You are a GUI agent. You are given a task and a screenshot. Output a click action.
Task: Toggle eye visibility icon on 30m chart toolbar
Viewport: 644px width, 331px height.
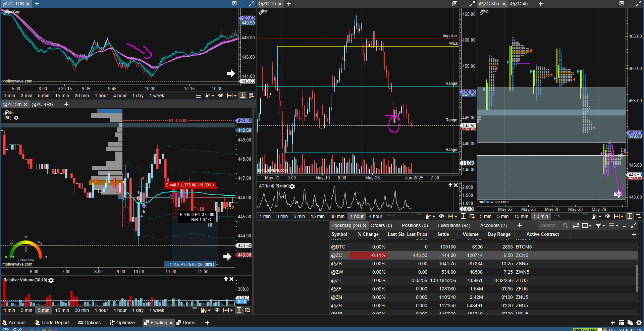click(608, 216)
